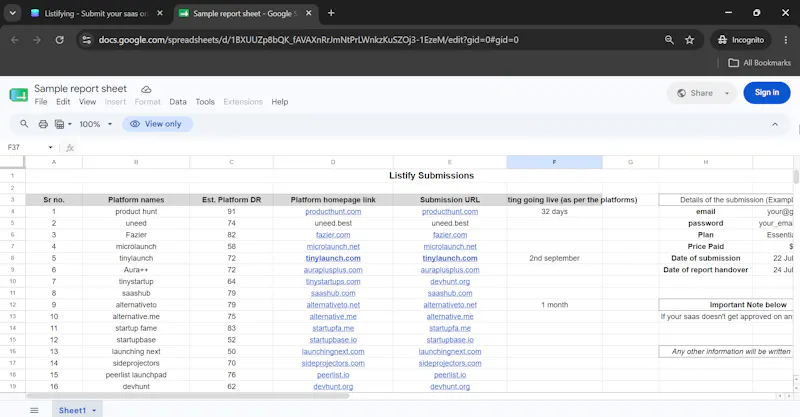Screen dimensions: 800x417
Task: Switch to the Listifying browser tab
Action: (x=96, y=13)
